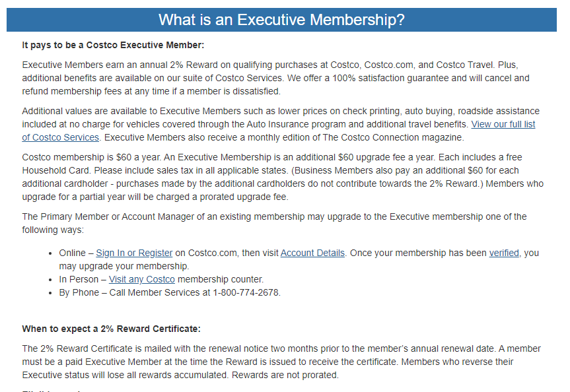Click the "Sign In or Register" link
This screenshot has width=570, height=392.
point(134,253)
